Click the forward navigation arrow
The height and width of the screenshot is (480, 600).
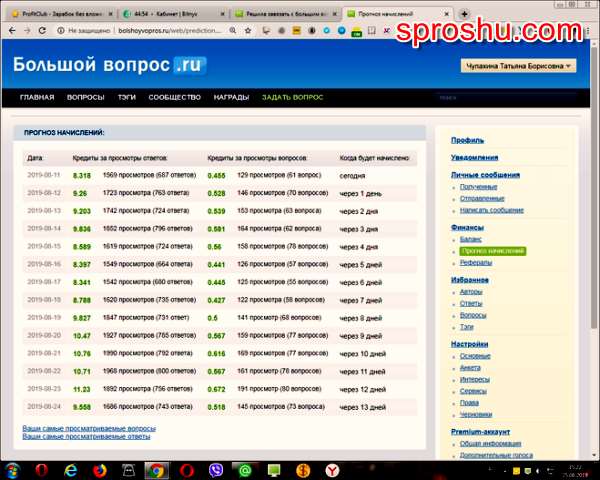point(27,30)
